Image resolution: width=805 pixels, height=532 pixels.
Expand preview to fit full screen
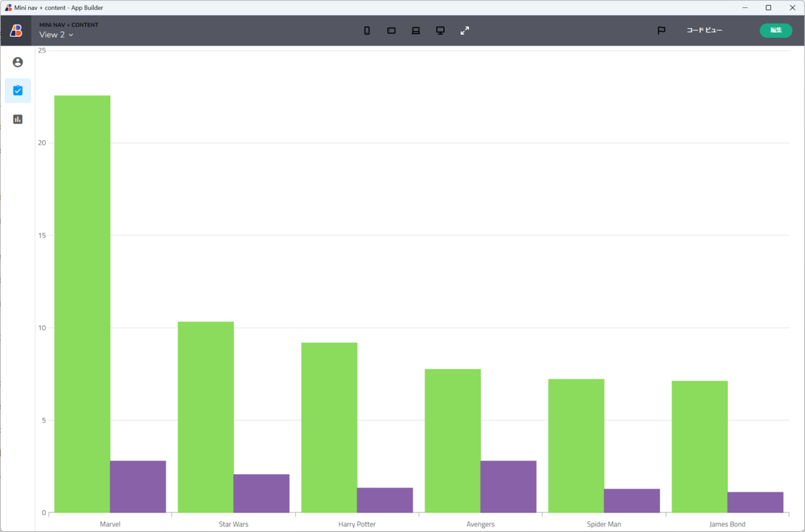point(465,31)
